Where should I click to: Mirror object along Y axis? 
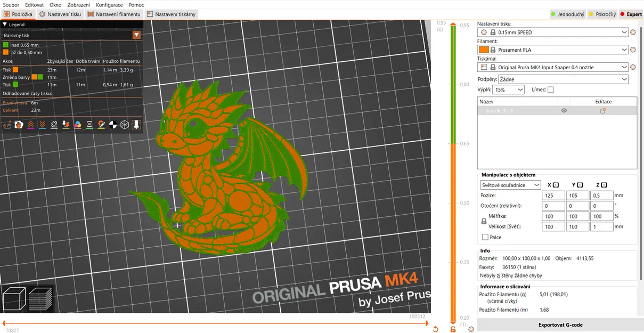coord(580,185)
